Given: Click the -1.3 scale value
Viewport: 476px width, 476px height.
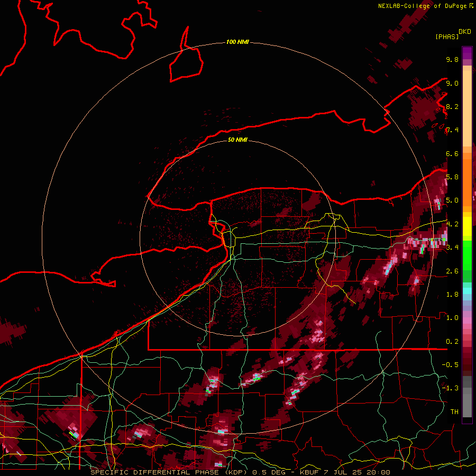Looking at the screenshot, I should [x=450, y=388].
